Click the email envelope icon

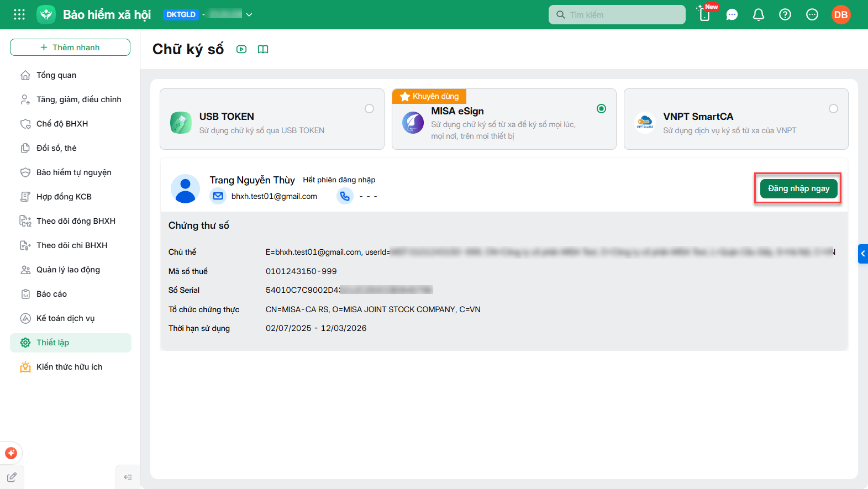(218, 196)
